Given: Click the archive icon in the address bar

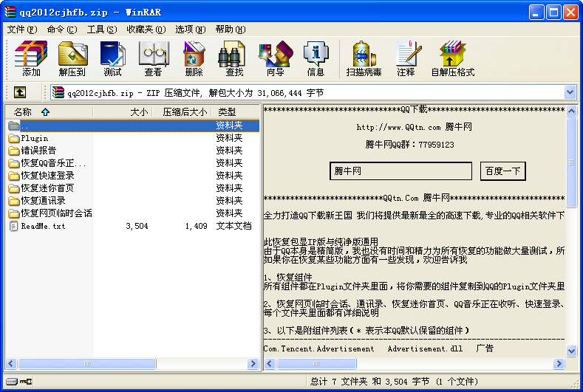Looking at the screenshot, I should tap(58, 92).
